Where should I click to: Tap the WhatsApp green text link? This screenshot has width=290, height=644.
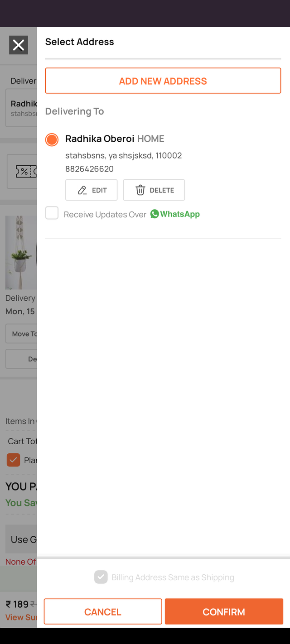click(180, 214)
